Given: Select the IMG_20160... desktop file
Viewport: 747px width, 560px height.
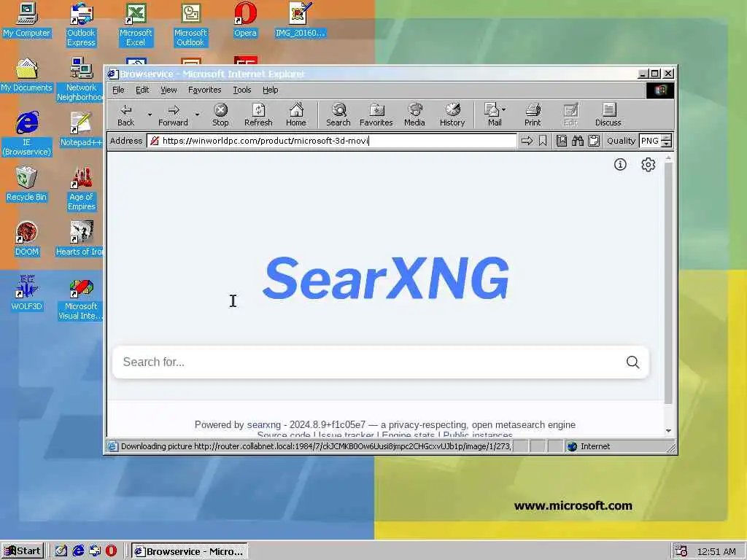Looking at the screenshot, I should coord(300,20).
